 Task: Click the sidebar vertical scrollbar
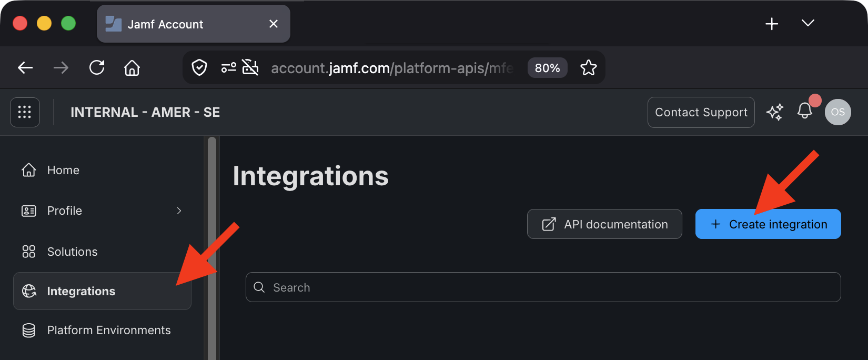pyautogui.click(x=212, y=248)
